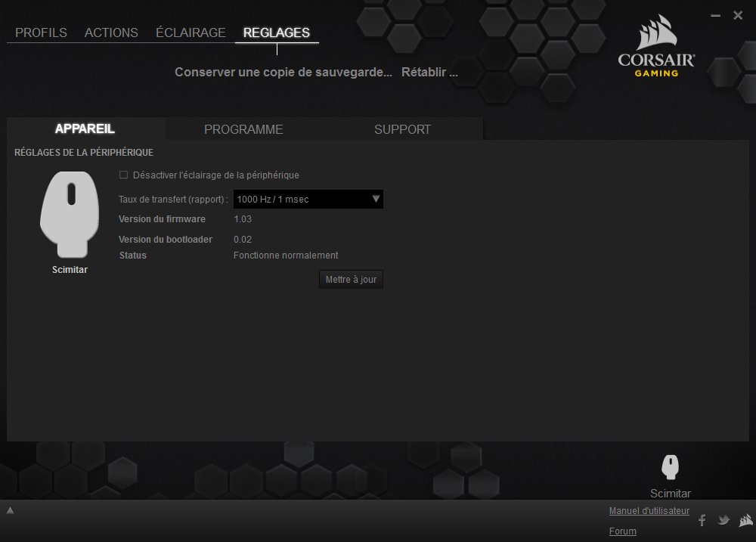Viewport: 756px width, 542px height.
Task: Click the Scimitar device icon at bottom right
Action: tap(670, 466)
